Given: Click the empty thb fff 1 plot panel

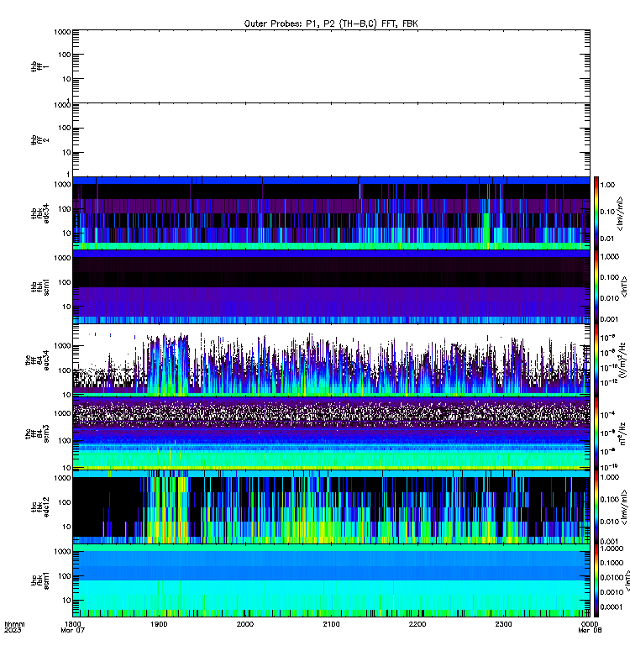Looking at the screenshot, I should [331, 66].
